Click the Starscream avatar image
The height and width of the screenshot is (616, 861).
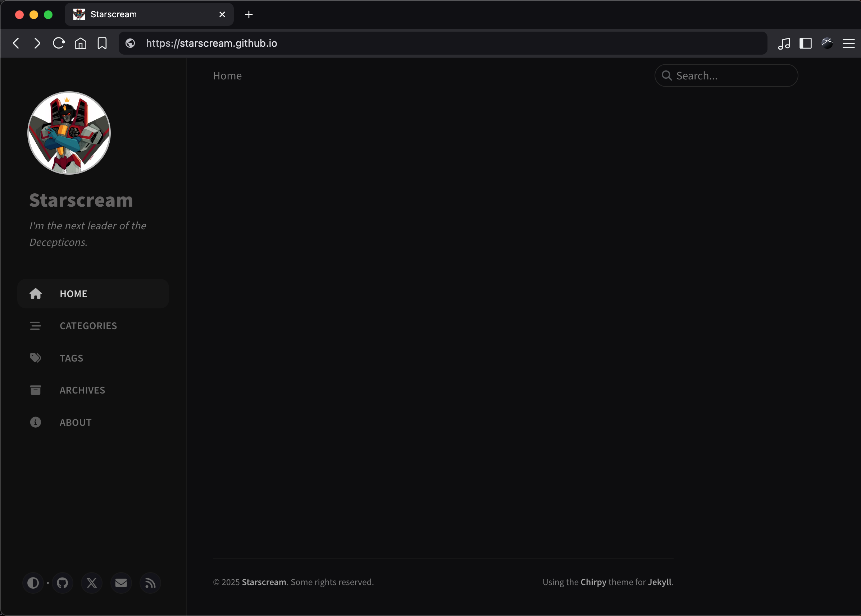click(69, 133)
